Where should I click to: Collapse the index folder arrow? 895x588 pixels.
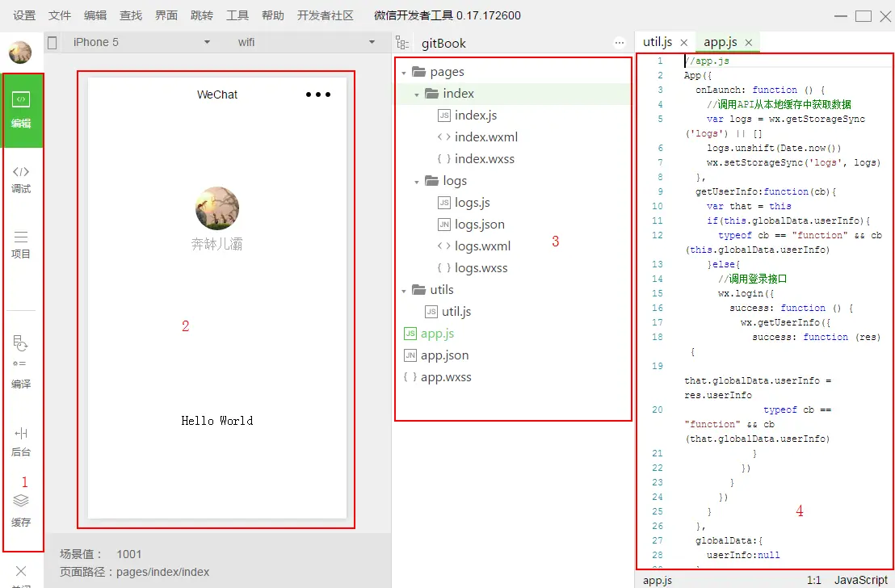417,94
